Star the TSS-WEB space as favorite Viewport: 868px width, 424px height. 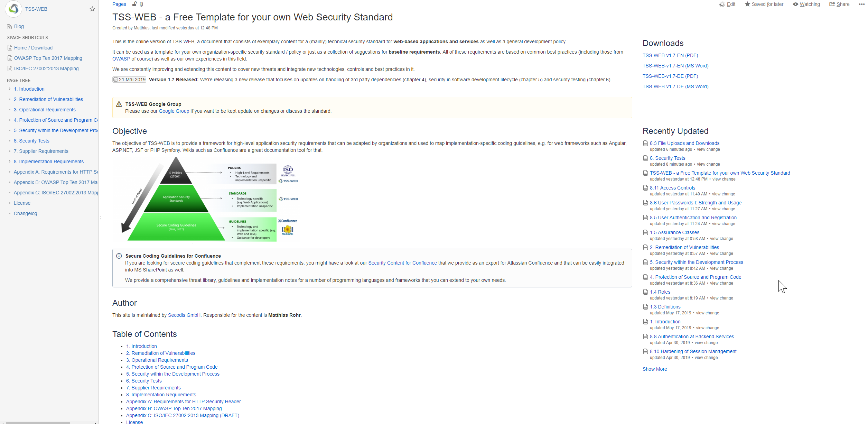pos(92,9)
